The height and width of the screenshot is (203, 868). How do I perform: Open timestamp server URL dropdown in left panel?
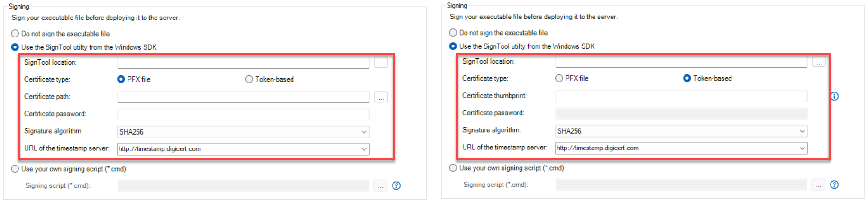tap(364, 149)
